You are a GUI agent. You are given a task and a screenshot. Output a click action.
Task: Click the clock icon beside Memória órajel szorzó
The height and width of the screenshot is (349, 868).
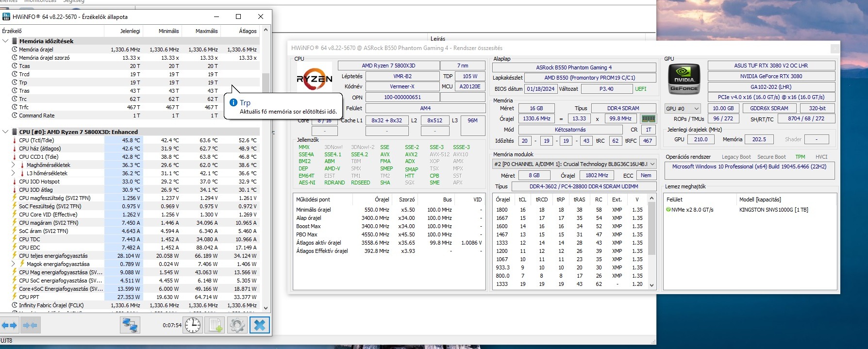tap(15, 58)
